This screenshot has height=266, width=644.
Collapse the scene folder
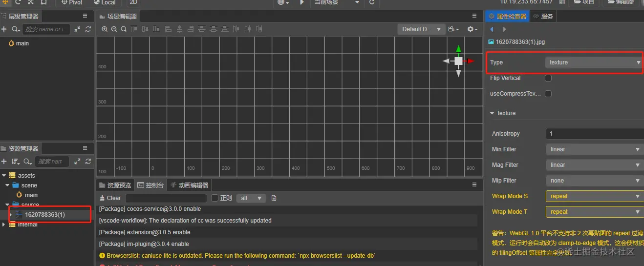point(7,185)
